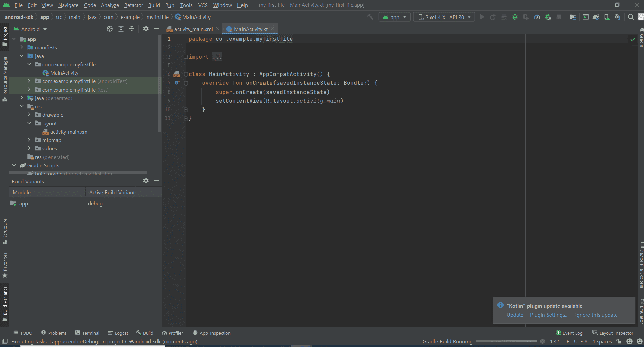
Task: Collapse all in Project panel
Action: 132,29
